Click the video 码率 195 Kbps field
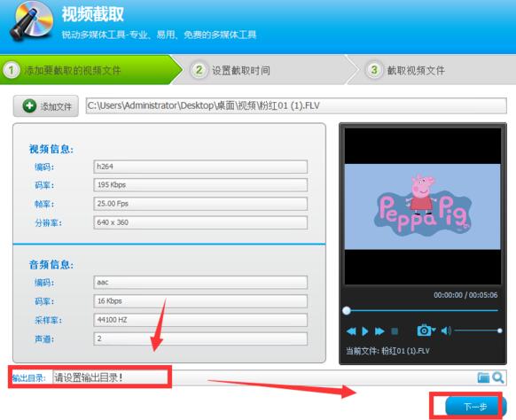 [x=200, y=185]
